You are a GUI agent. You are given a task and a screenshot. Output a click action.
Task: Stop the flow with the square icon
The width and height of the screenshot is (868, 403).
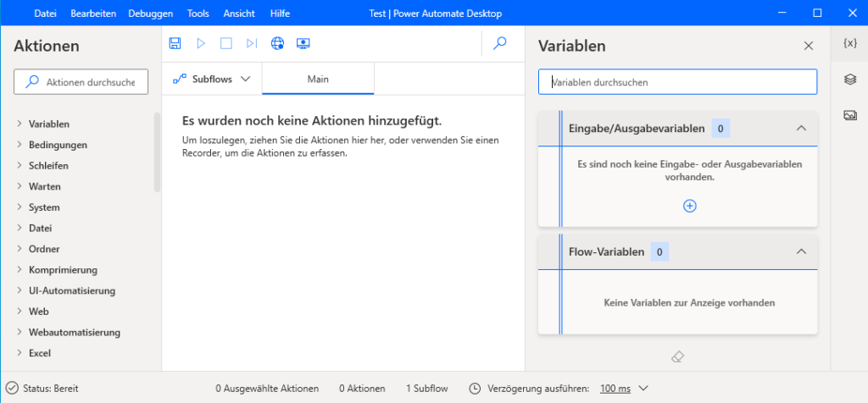(x=225, y=43)
